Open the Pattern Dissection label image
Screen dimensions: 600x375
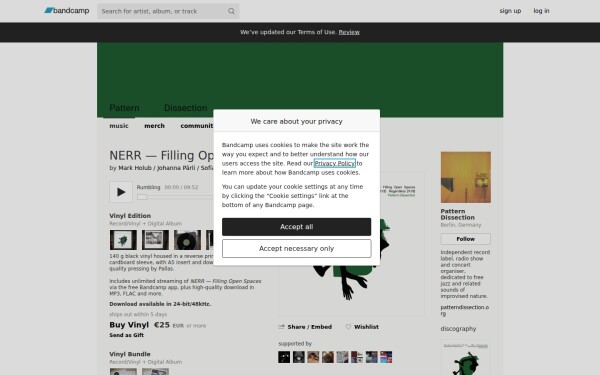click(x=465, y=177)
